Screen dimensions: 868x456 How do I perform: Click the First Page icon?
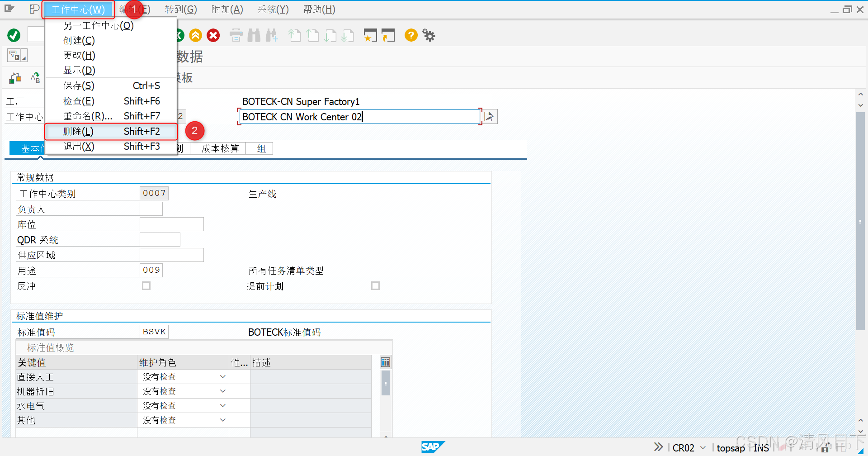[295, 35]
